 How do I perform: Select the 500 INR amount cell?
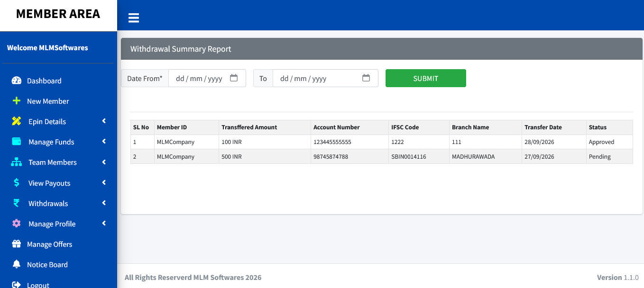pyautogui.click(x=265, y=157)
